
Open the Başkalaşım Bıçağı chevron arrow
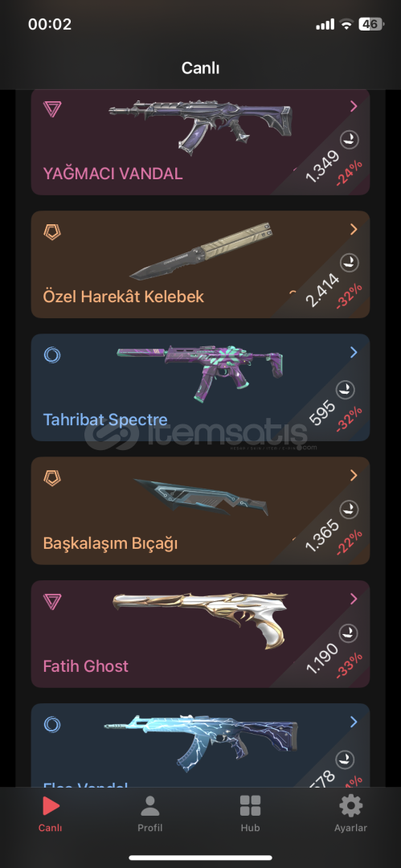354,476
